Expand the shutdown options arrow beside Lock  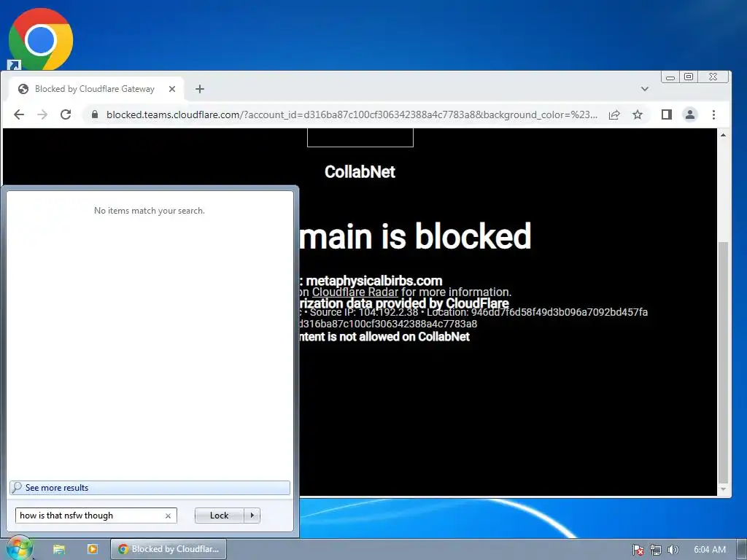click(x=252, y=516)
